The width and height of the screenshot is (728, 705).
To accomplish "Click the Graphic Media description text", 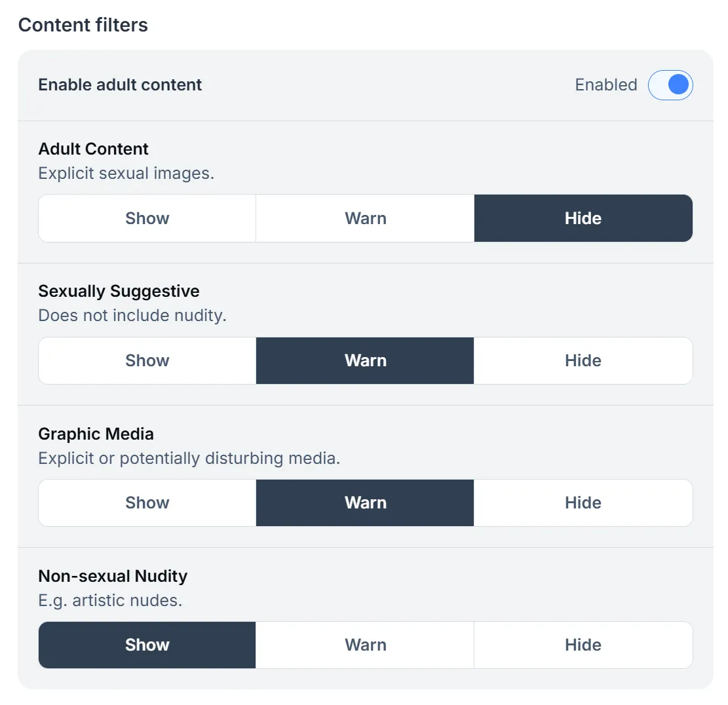I will 189,458.
